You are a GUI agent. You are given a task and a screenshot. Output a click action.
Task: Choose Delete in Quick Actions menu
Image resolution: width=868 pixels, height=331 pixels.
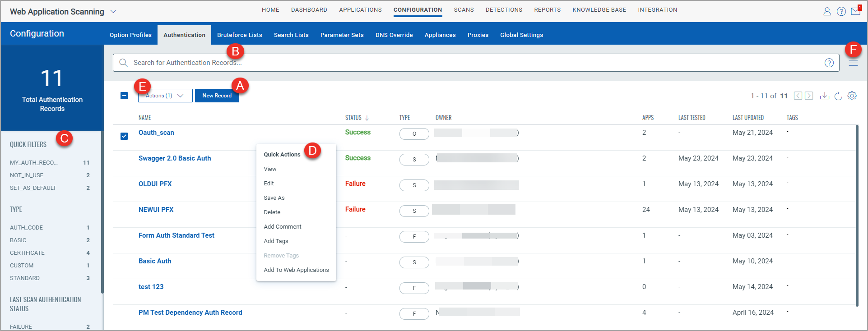click(x=272, y=212)
